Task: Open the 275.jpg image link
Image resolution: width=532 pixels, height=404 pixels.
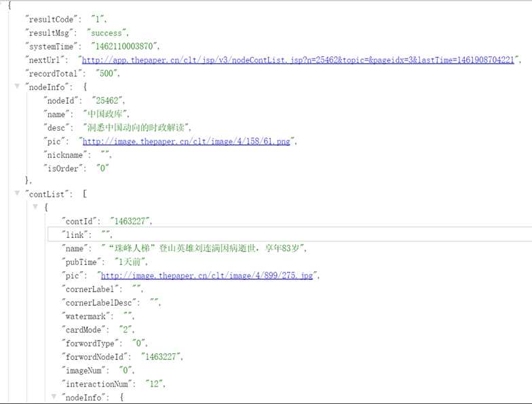Action: [x=206, y=275]
